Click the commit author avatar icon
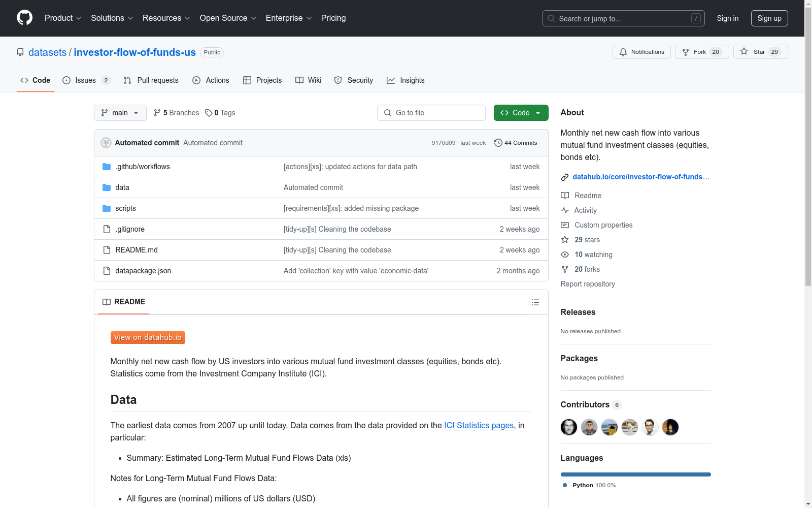The image size is (812, 508). 106,143
